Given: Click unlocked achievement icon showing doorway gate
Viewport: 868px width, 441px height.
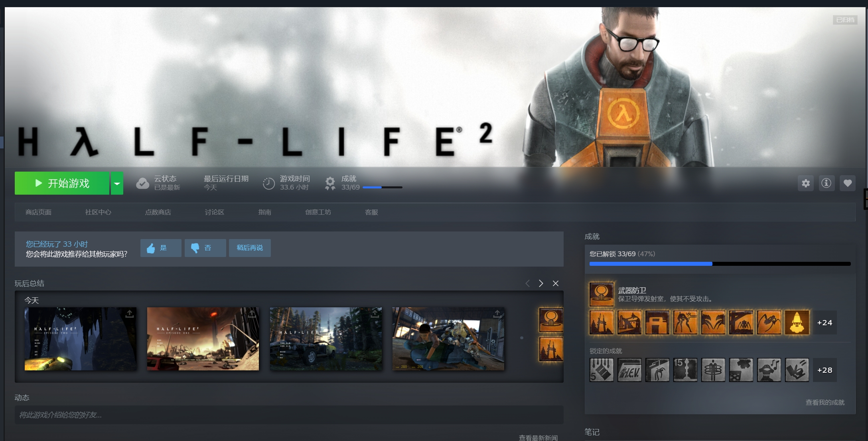Looking at the screenshot, I should (657, 322).
